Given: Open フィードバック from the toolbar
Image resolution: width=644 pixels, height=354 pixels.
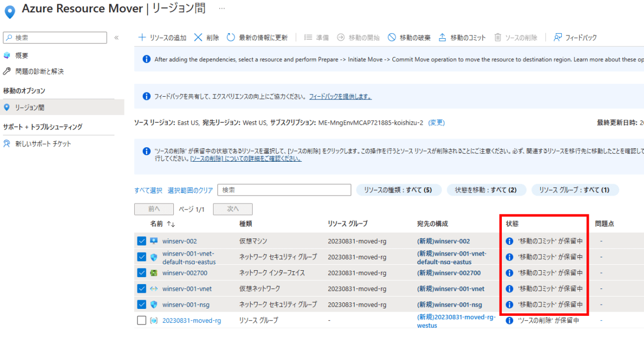Looking at the screenshot, I should [x=575, y=38].
